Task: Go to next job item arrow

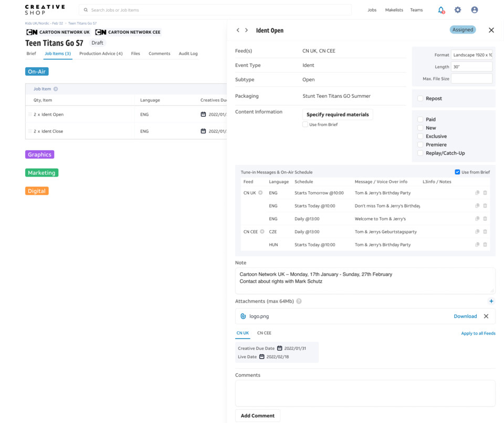Action: point(247,30)
